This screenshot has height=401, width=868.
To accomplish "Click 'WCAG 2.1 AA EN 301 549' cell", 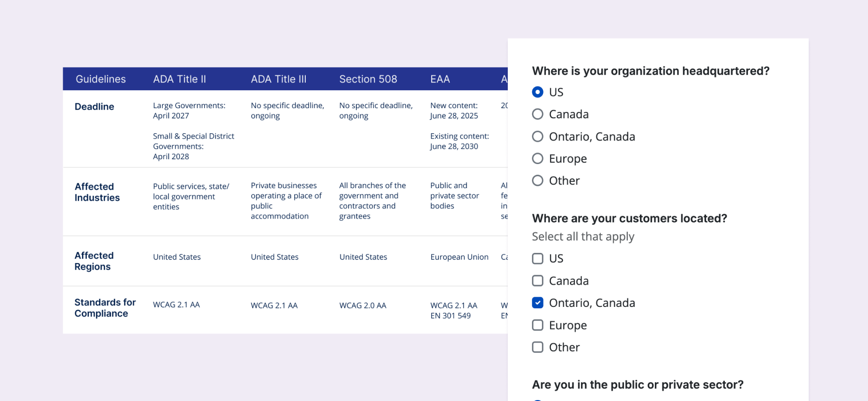I will (x=454, y=311).
